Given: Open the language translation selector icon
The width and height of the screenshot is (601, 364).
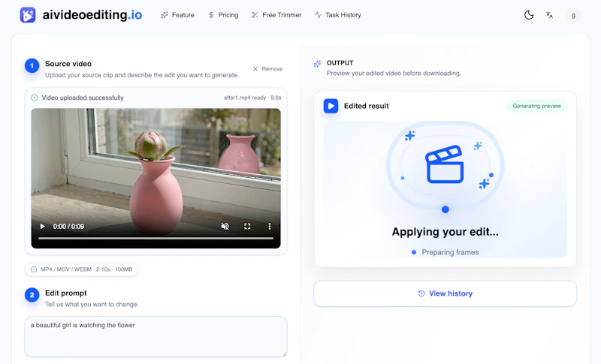Looking at the screenshot, I should point(549,15).
